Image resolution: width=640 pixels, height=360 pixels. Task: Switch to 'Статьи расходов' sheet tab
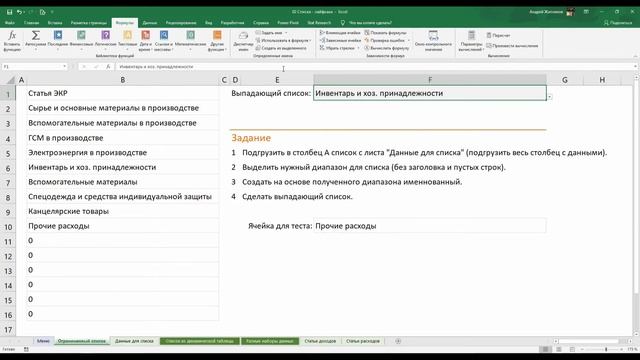point(362,341)
